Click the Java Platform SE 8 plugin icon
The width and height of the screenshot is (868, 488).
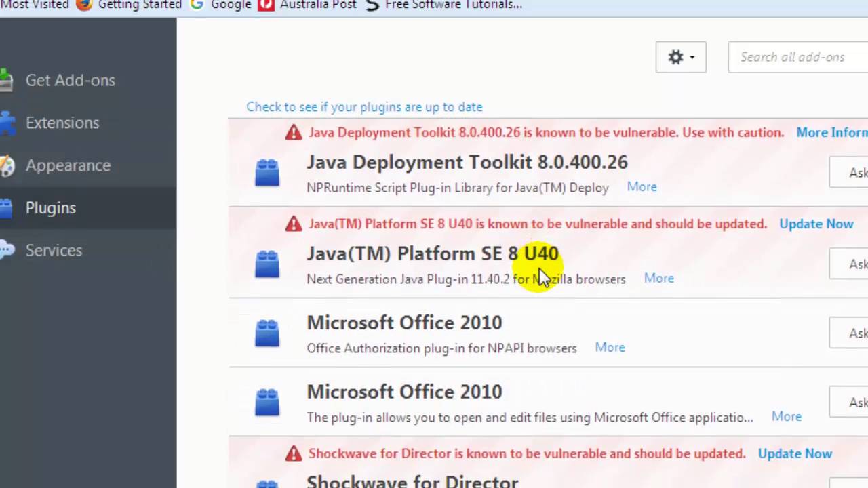(x=267, y=264)
